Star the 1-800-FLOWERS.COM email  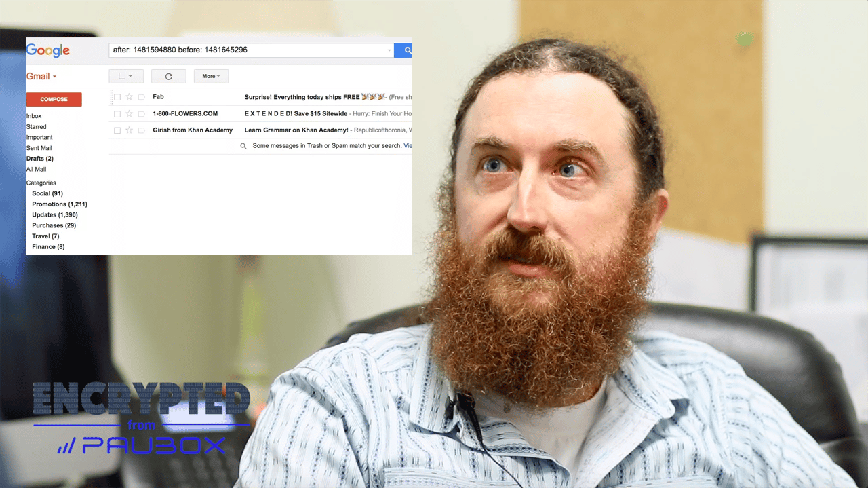coord(130,114)
